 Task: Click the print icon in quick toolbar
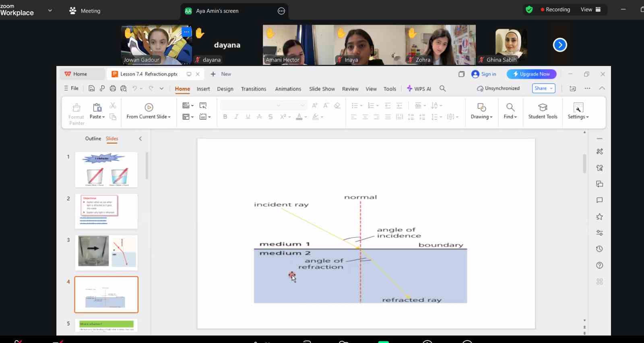pos(113,89)
